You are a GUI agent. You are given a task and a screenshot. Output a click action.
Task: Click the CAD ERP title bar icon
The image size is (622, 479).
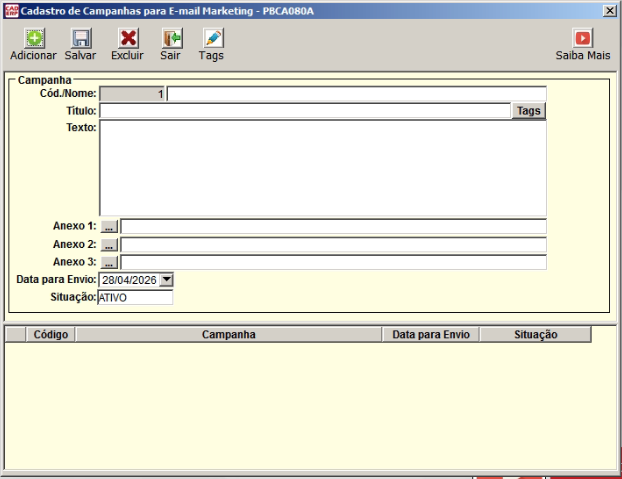pos(12,11)
